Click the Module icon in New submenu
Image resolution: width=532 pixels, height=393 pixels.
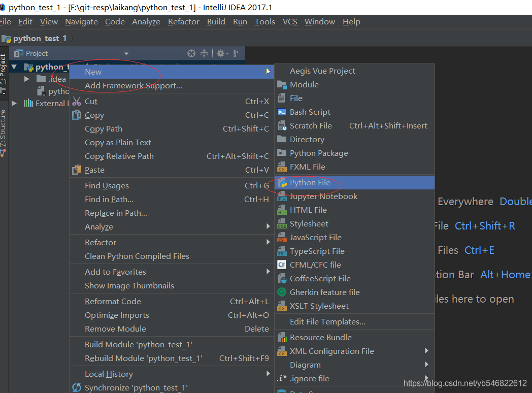(282, 85)
